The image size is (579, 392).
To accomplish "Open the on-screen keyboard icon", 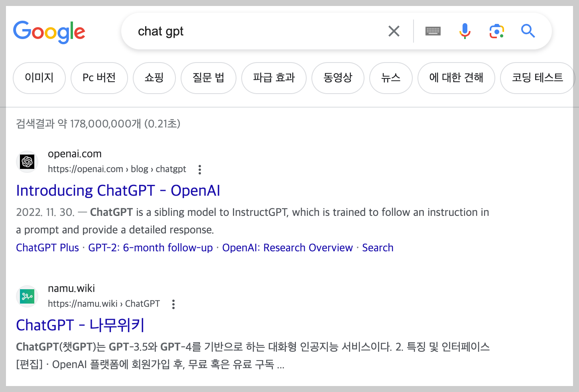I will [x=433, y=31].
